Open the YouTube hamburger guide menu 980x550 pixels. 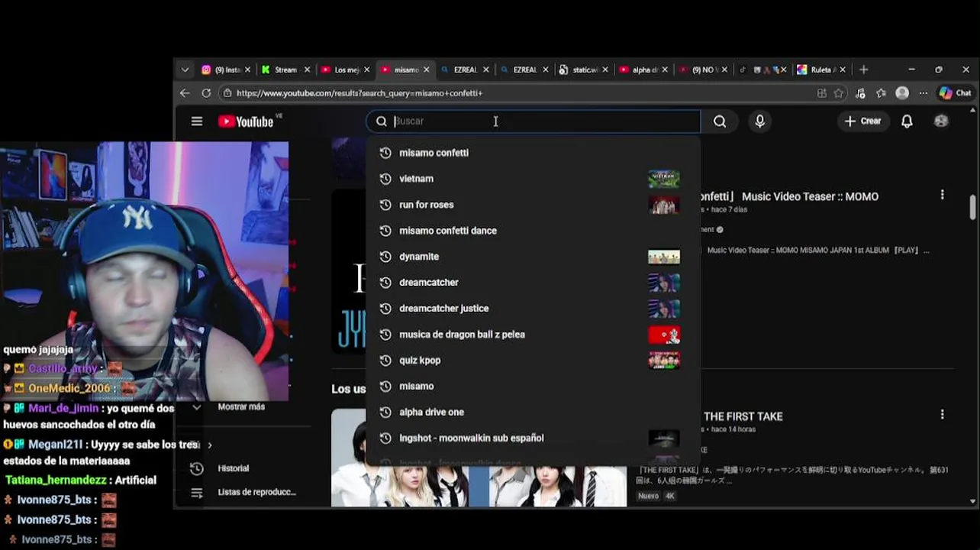(x=197, y=121)
